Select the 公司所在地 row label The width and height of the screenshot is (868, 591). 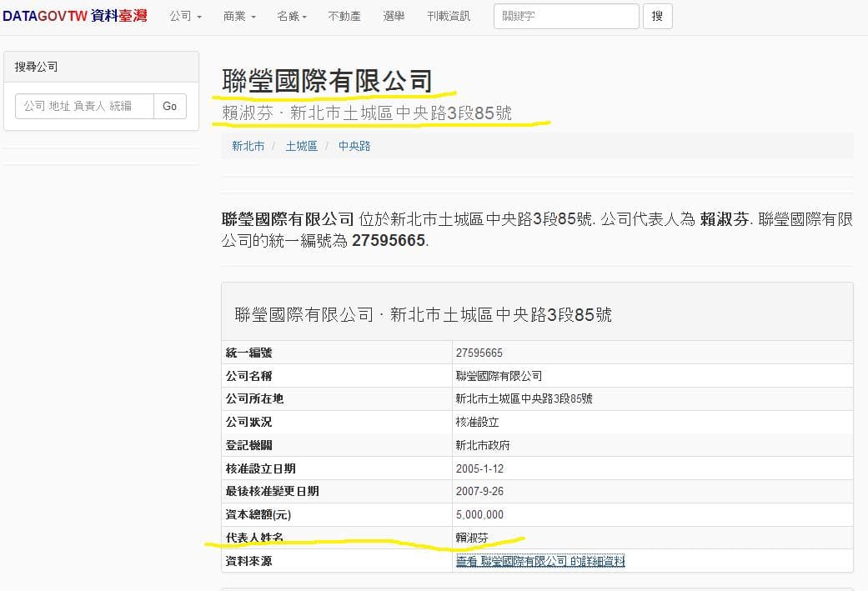[254, 398]
